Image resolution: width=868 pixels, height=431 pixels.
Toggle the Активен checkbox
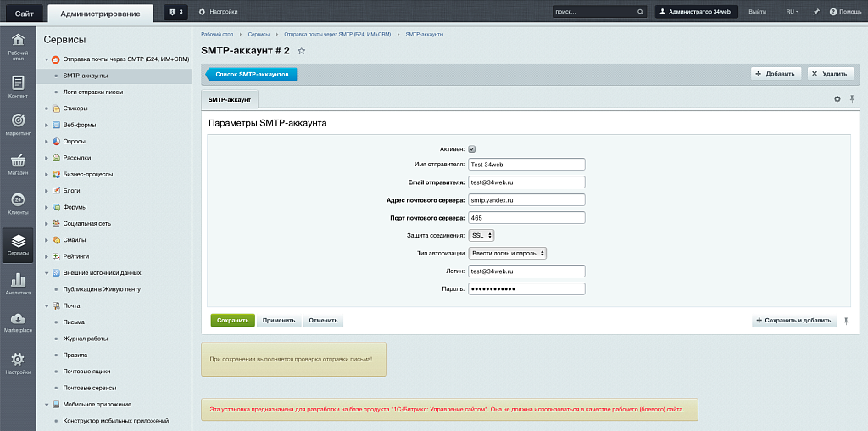472,148
